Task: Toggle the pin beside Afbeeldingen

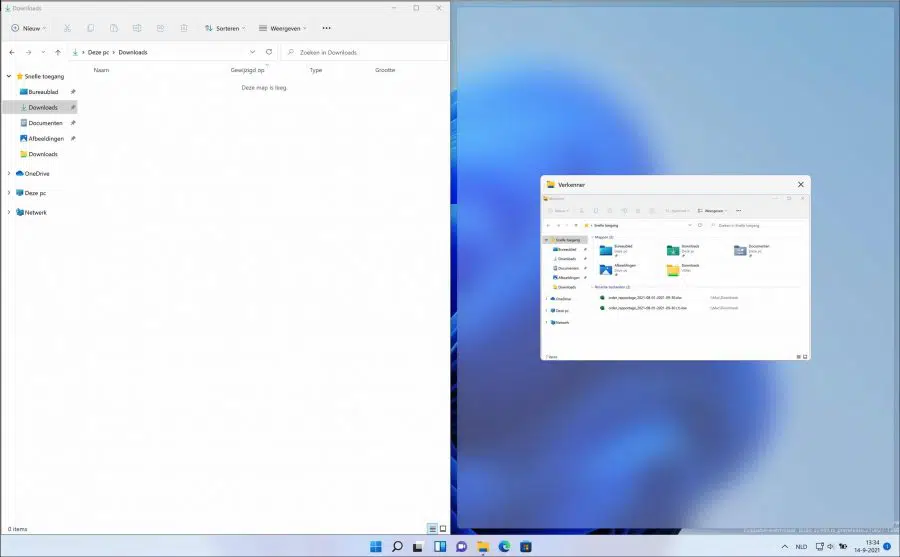Action: pyautogui.click(x=73, y=138)
